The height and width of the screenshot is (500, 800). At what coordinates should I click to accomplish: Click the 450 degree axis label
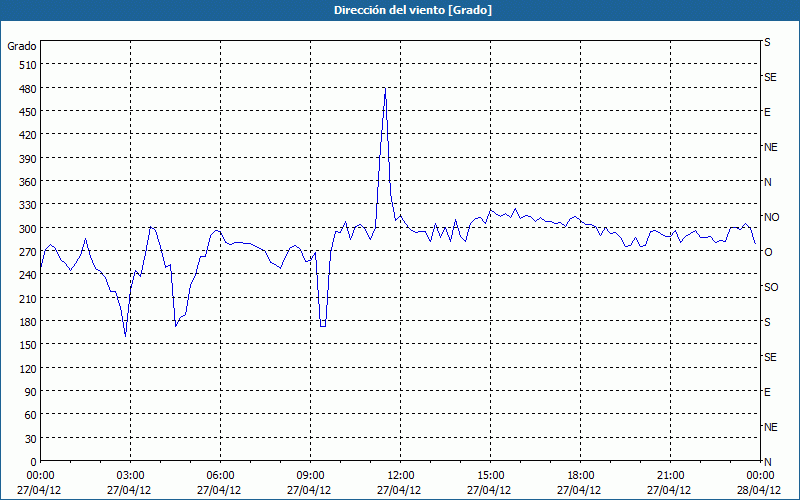pyautogui.click(x=29, y=112)
